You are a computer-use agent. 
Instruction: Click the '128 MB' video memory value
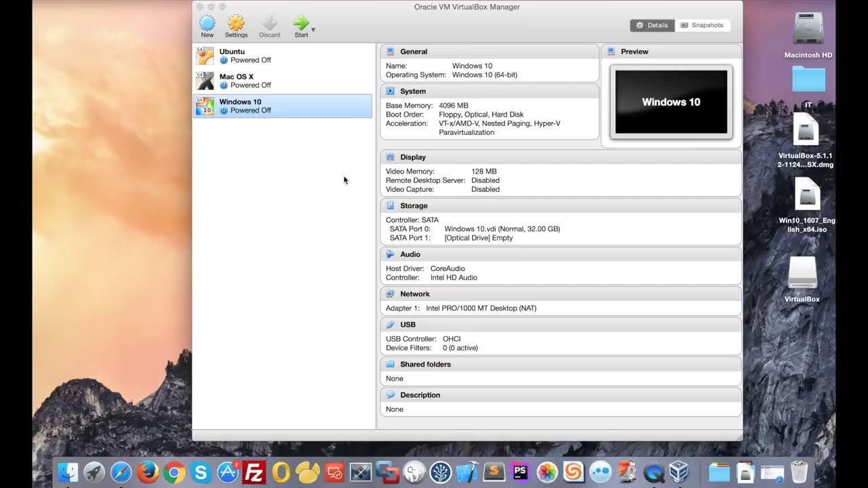point(484,171)
